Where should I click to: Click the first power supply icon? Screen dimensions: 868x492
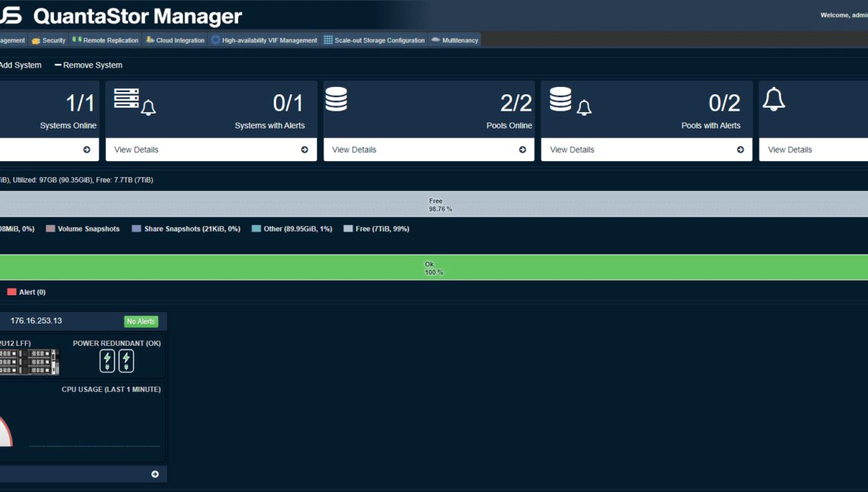click(108, 361)
